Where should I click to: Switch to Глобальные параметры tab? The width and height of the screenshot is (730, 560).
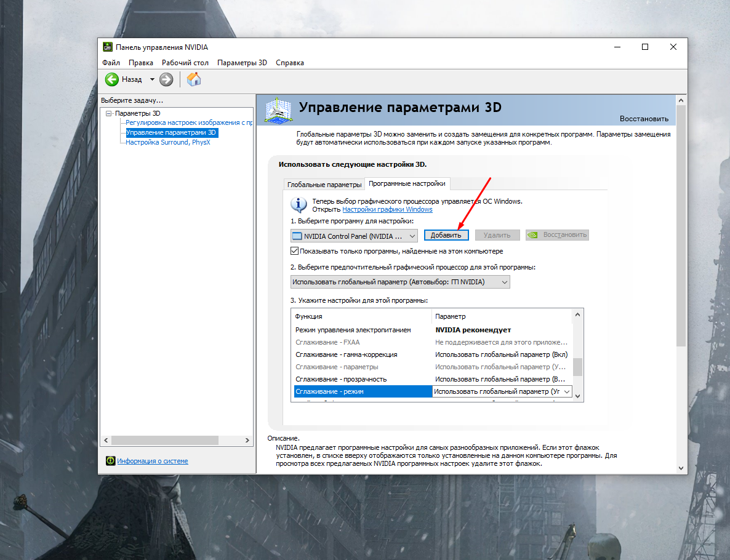(x=324, y=185)
